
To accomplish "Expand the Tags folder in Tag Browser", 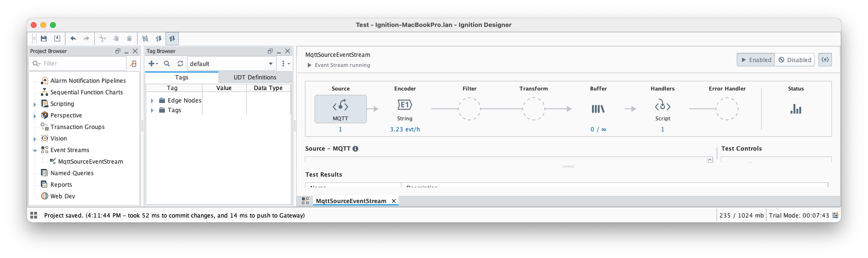I will click(x=152, y=110).
